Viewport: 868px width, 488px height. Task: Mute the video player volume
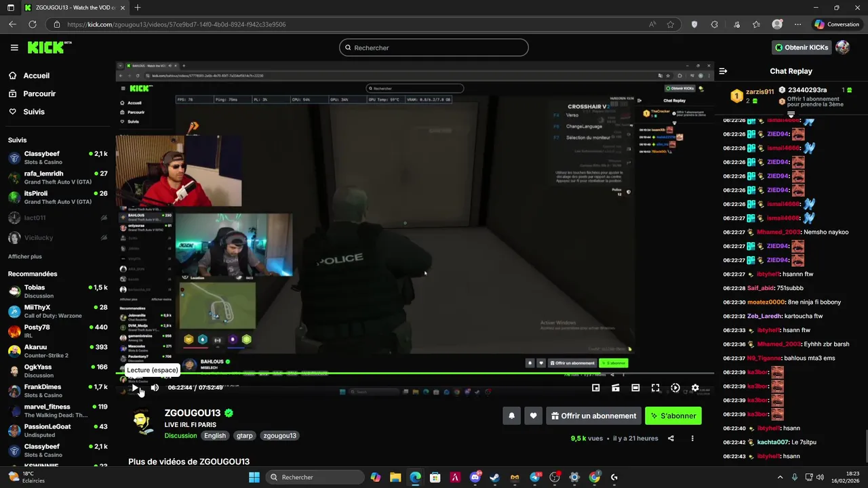155,388
